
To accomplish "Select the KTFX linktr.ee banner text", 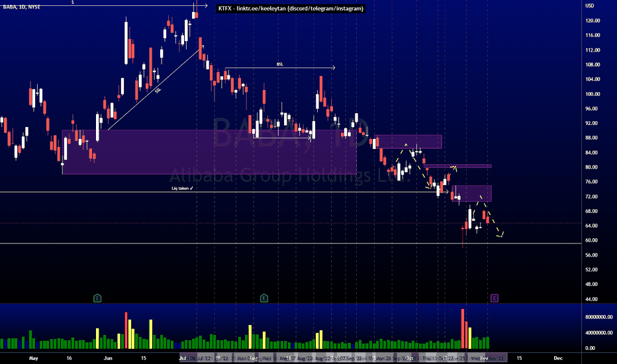I will pyautogui.click(x=291, y=8).
